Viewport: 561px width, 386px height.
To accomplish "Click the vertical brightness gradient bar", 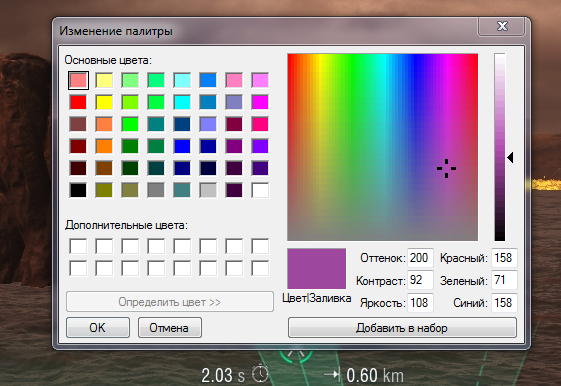I will pyautogui.click(x=500, y=147).
